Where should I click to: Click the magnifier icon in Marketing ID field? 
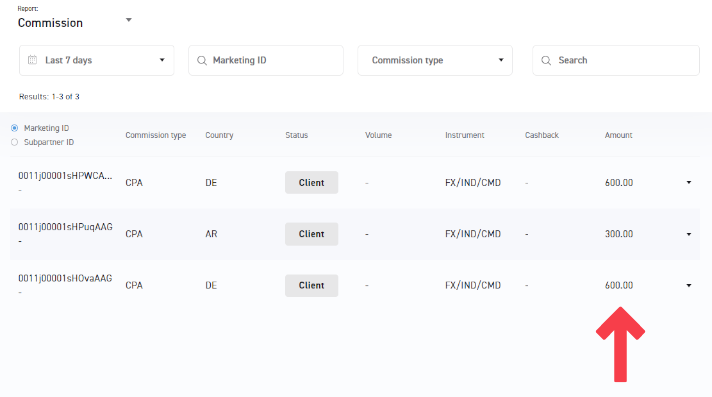(202, 60)
